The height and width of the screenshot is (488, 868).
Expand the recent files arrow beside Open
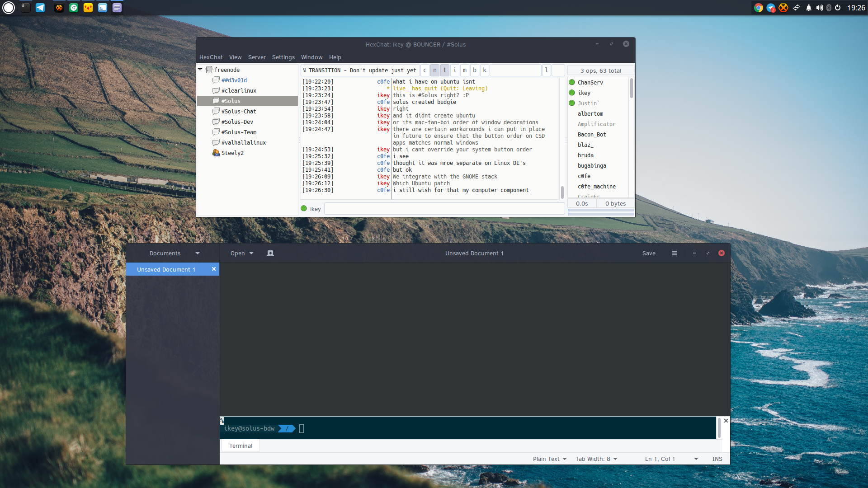point(251,253)
